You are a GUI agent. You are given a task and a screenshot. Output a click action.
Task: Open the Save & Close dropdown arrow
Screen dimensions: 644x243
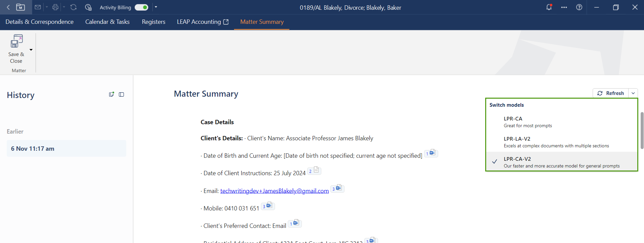tap(31, 50)
